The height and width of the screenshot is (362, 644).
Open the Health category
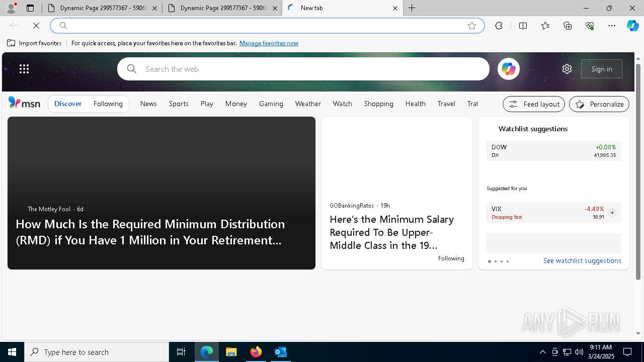coord(415,104)
